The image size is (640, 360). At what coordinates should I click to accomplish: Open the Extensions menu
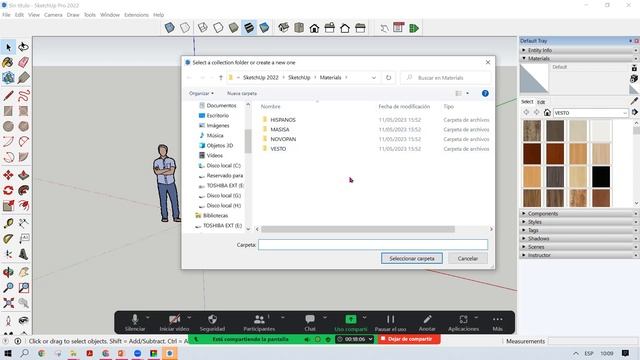tap(136, 15)
